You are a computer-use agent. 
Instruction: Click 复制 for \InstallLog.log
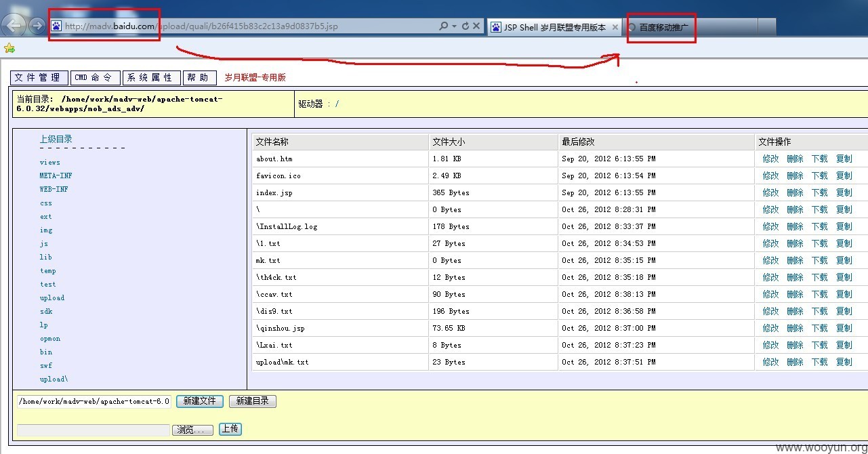pyautogui.click(x=844, y=226)
